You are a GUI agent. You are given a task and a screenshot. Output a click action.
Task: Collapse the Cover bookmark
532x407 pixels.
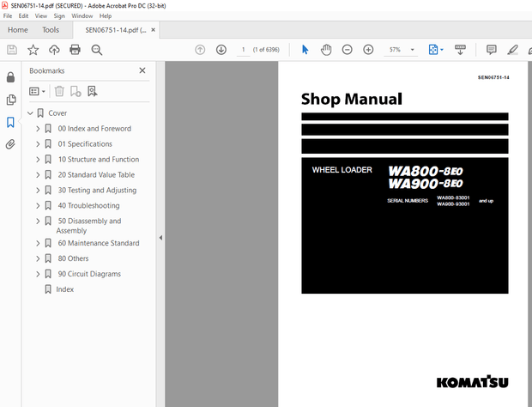pos(30,113)
